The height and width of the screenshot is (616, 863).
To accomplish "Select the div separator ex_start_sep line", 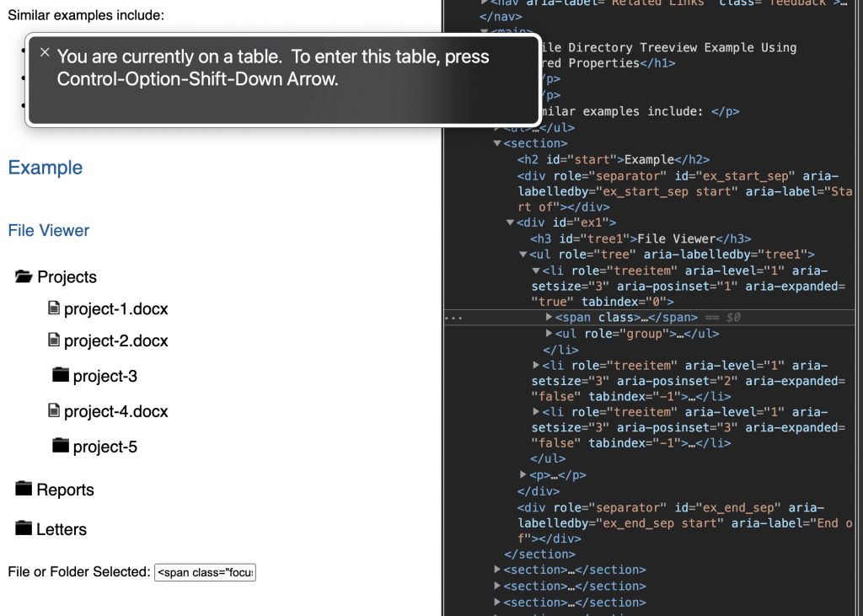I will pos(684,191).
